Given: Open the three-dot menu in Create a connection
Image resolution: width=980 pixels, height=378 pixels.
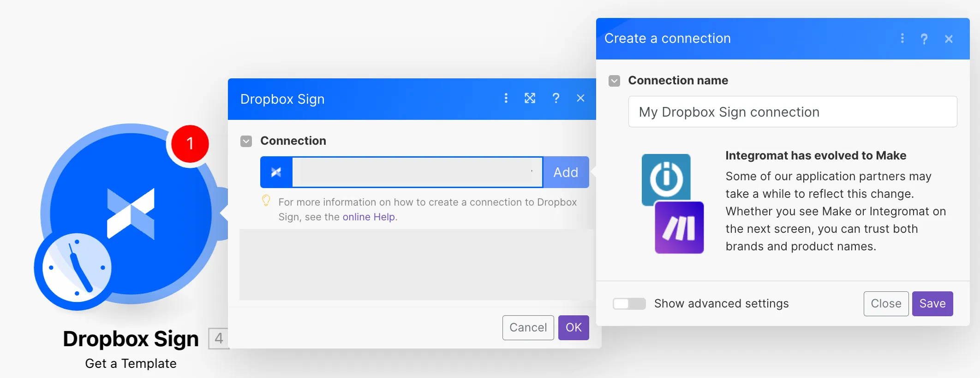Looking at the screenshot, I should coord(902,38).
